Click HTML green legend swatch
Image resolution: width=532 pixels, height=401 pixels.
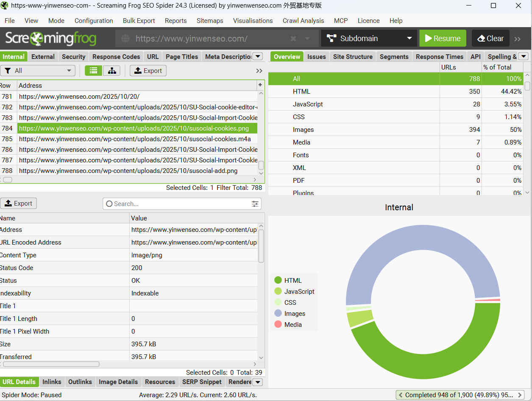pos(278,280)
